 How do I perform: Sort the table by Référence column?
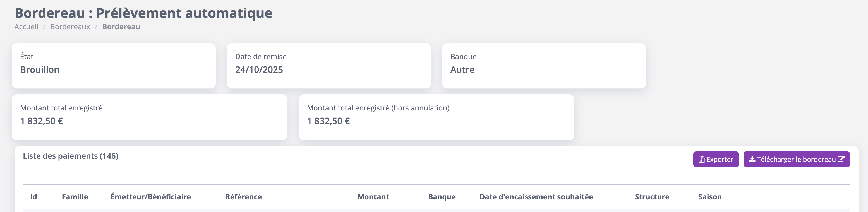pyautogui.click(x=243, y=197)
